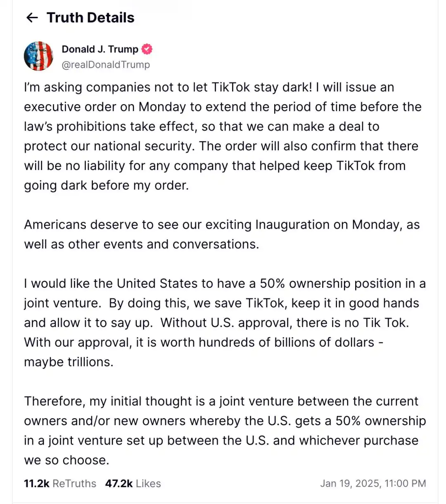Screen dimensions: 446x504
Task: Click the Truth Details header title
Action: [x=90, y=18]
